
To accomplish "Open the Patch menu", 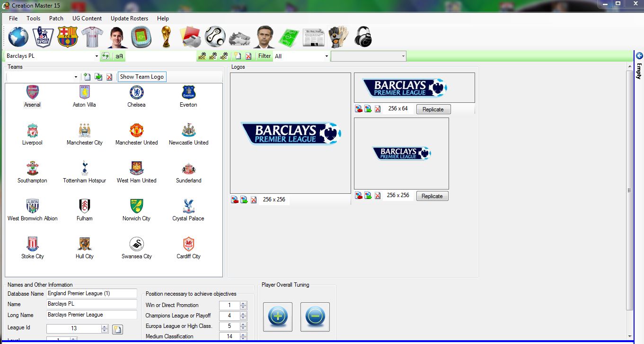I will pyautogui.click(x=56, y=18).
